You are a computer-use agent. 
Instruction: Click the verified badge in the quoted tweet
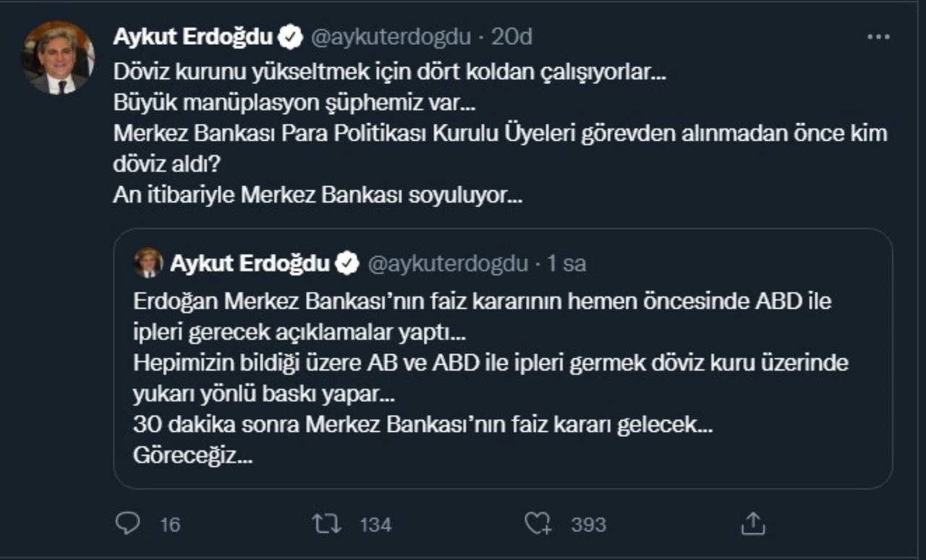pyautogui.click(x=347, y=264)
